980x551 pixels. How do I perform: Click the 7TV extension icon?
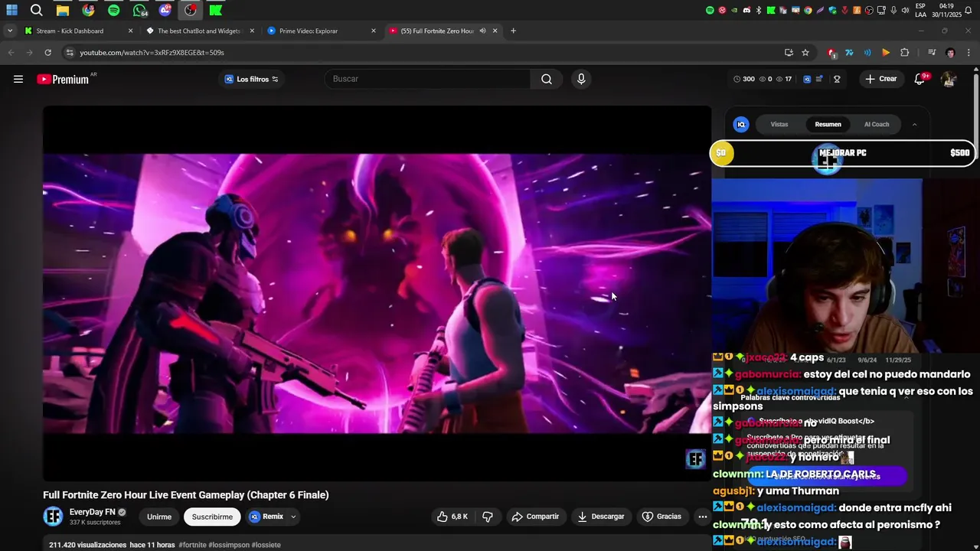tap(849, 53)
